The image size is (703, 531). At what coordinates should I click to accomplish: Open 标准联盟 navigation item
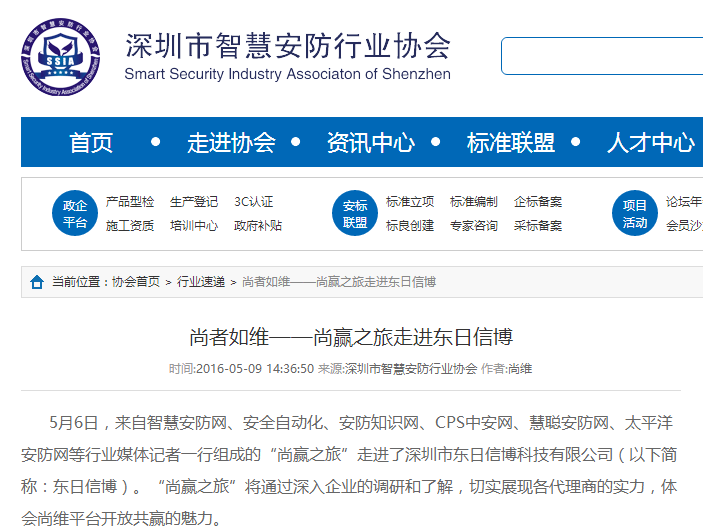pos(511,143)
